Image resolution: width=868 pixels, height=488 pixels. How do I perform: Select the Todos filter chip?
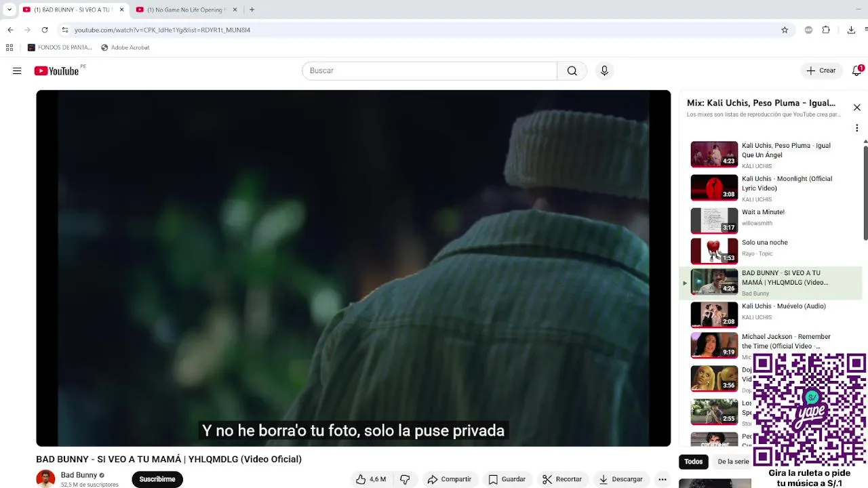pos(693,462)
